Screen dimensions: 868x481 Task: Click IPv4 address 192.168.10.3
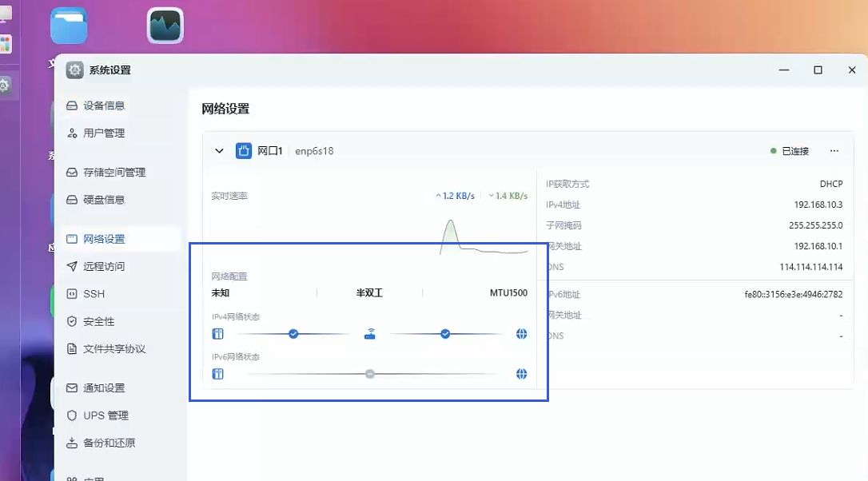[x=818, y=205]
